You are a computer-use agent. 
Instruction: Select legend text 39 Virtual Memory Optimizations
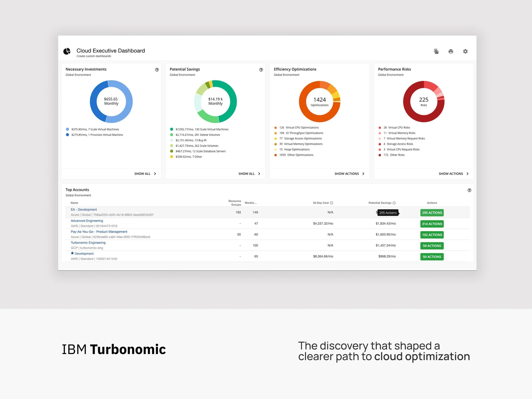[x=301, y=144]
